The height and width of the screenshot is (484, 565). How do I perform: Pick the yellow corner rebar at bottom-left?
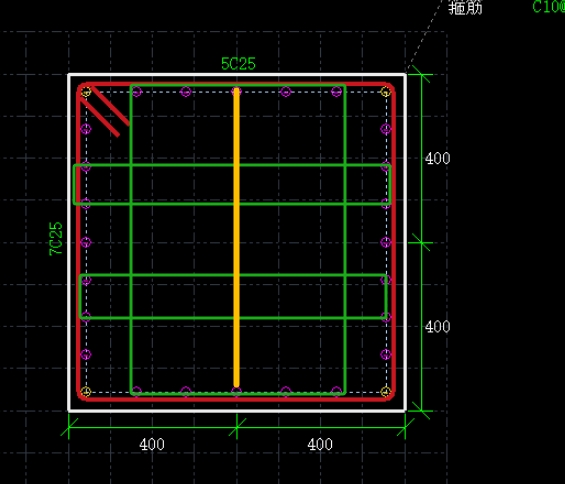[x=86, y=391]
